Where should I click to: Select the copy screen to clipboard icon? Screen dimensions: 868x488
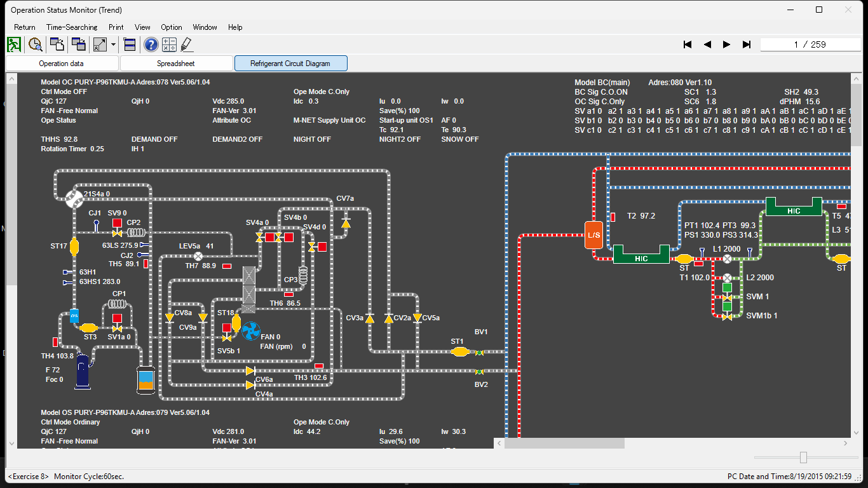point(56,44)
